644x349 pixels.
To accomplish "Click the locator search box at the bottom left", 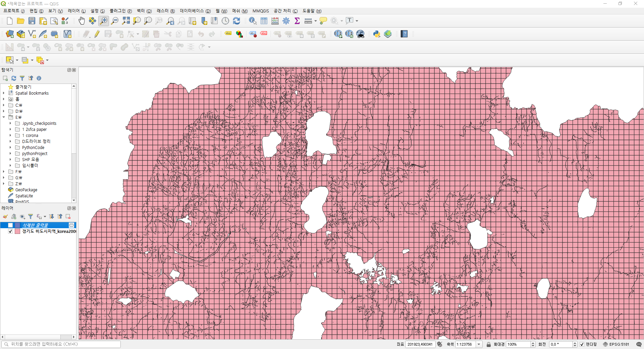I will [61, 344].
